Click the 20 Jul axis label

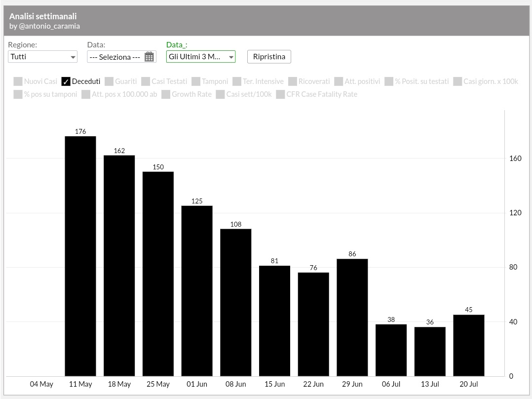[468, 384]
